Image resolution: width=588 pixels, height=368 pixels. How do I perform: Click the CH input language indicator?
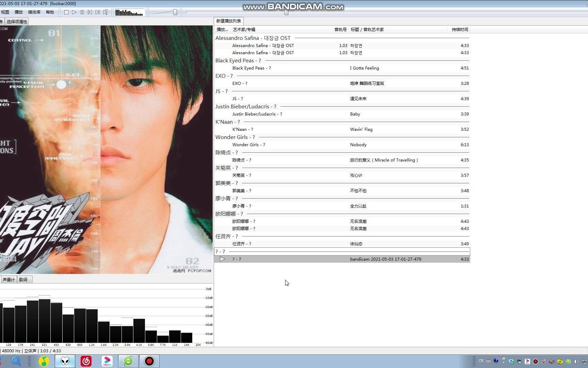click(x=481, y=361)
